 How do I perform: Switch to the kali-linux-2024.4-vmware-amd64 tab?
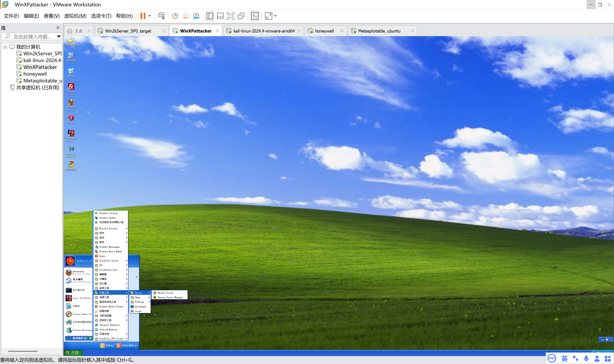[x=264, y=31]
